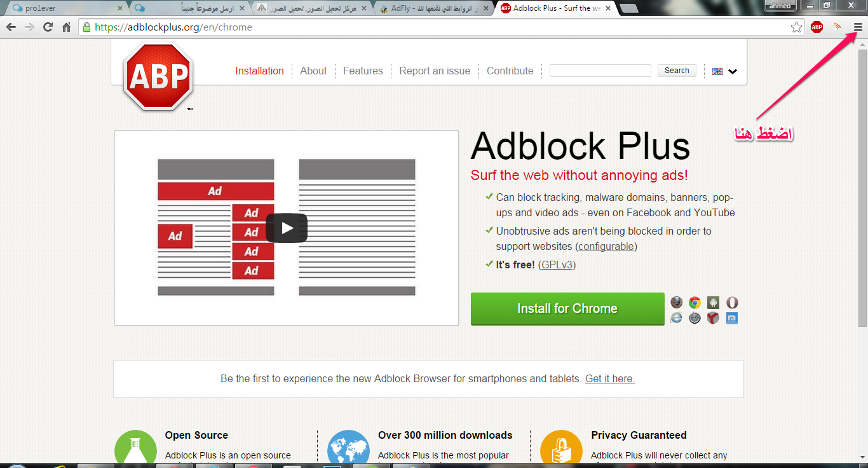This screenshot has width=868, height=468.
Task: Bookmark this page with the star icon
Action: click(796, 27)
